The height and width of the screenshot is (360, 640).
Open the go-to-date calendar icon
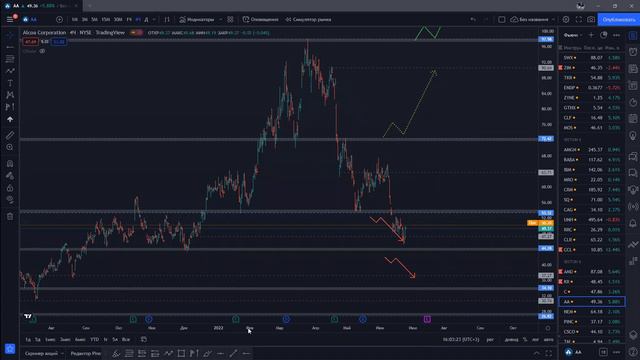point(144,339)
